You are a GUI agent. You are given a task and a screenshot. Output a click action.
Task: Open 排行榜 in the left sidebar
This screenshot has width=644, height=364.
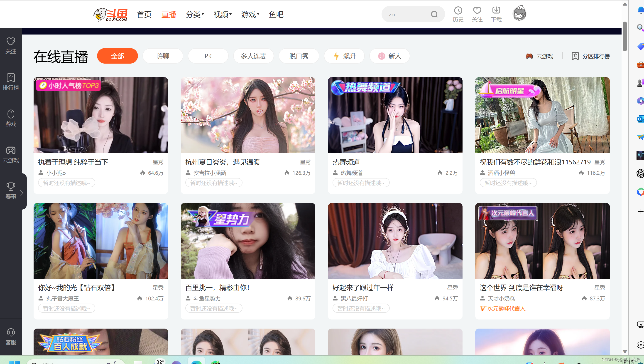(x=11, y=82)
